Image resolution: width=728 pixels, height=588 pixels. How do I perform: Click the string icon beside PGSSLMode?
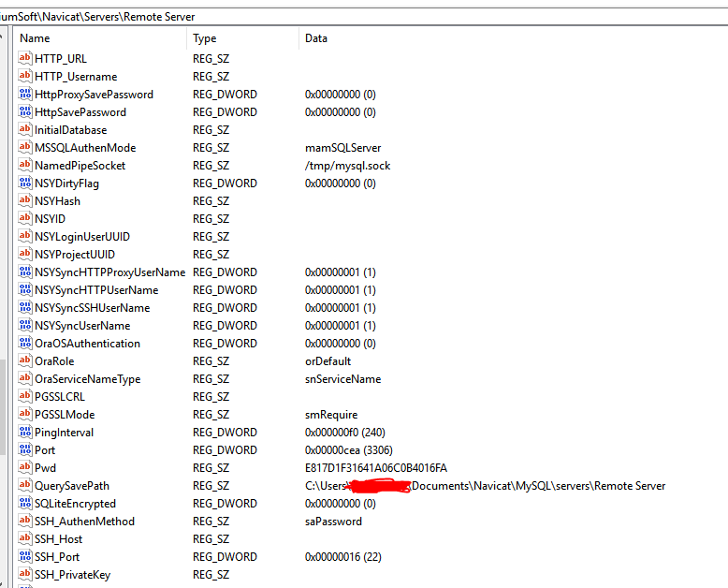pos(25,414)
